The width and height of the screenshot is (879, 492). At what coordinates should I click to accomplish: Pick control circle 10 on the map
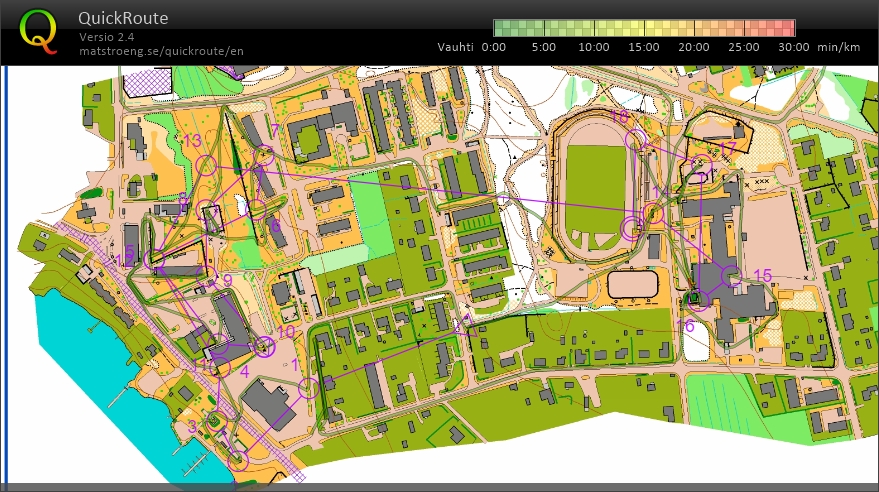tap(264, 347)
